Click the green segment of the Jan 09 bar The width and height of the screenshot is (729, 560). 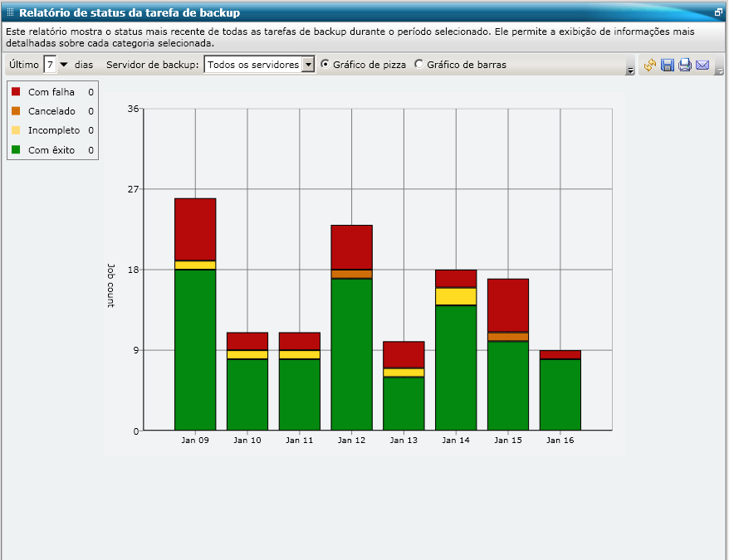[x=195, y=348]
